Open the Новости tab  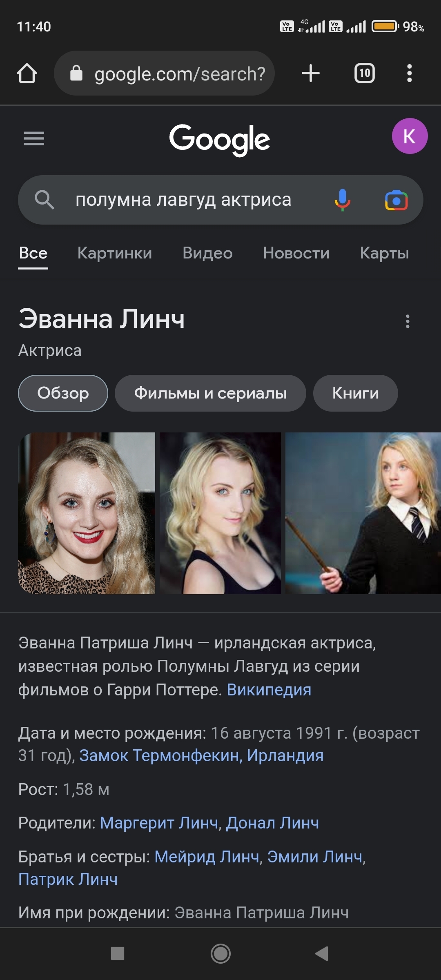[x=296, y=253]
